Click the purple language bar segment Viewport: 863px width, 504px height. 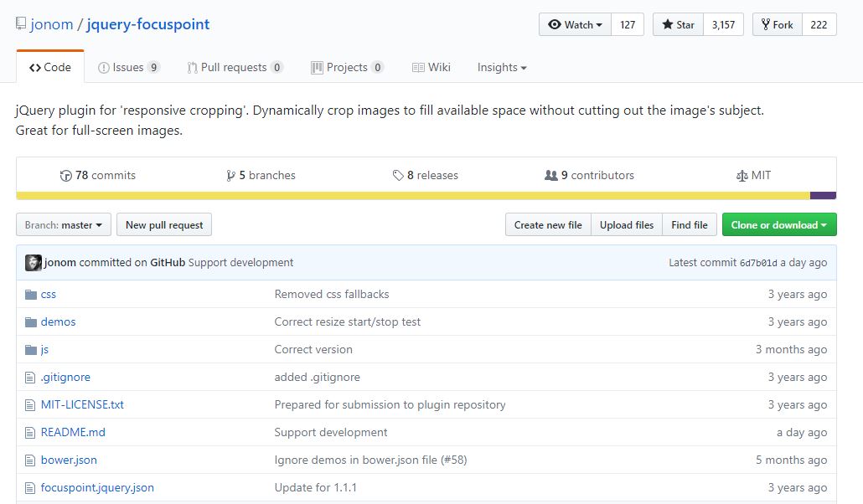pos(824,195)
